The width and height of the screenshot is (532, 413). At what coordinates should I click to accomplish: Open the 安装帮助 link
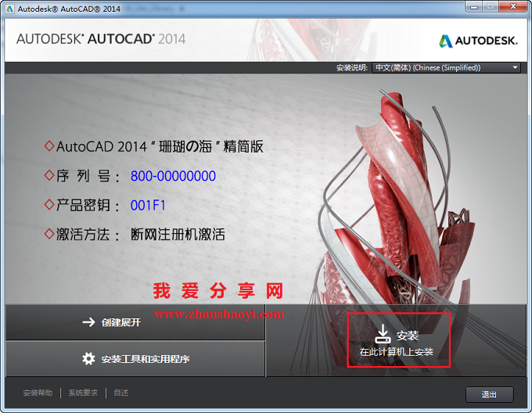pos(38,393)
